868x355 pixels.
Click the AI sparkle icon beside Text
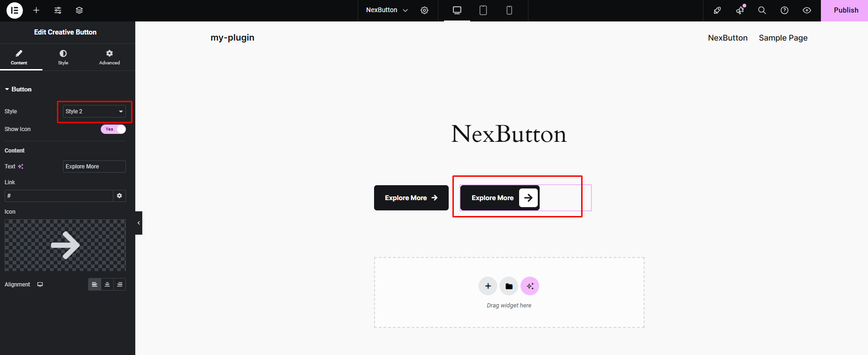pyautogui.click(x=21, y=167)
